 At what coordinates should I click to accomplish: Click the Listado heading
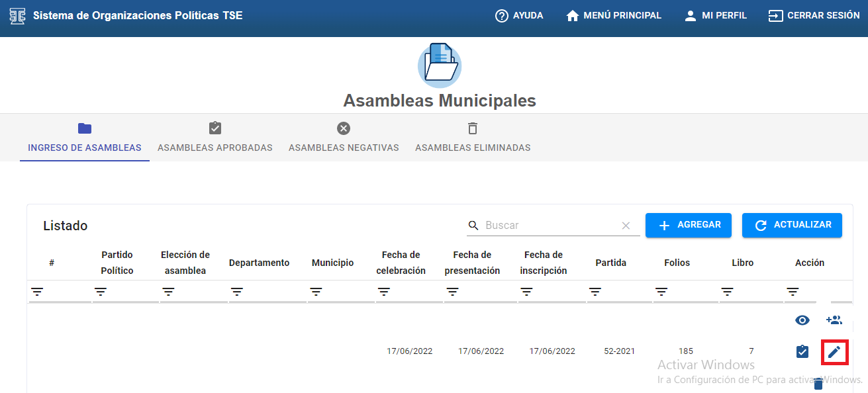66,226
